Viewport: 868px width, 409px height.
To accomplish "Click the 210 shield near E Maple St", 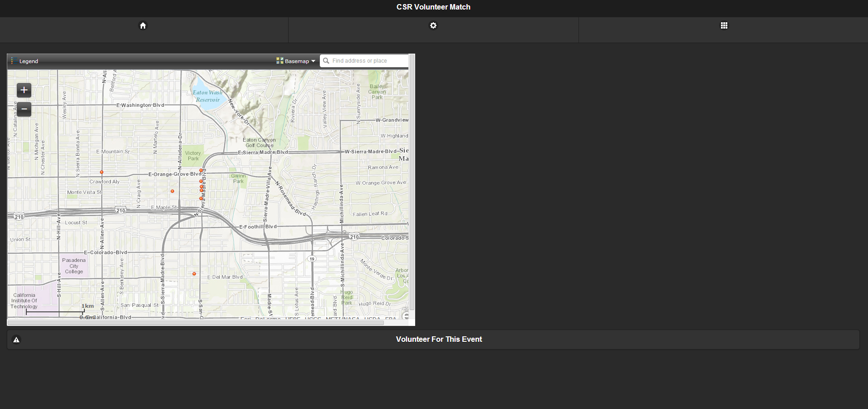I will coord(121,211).
